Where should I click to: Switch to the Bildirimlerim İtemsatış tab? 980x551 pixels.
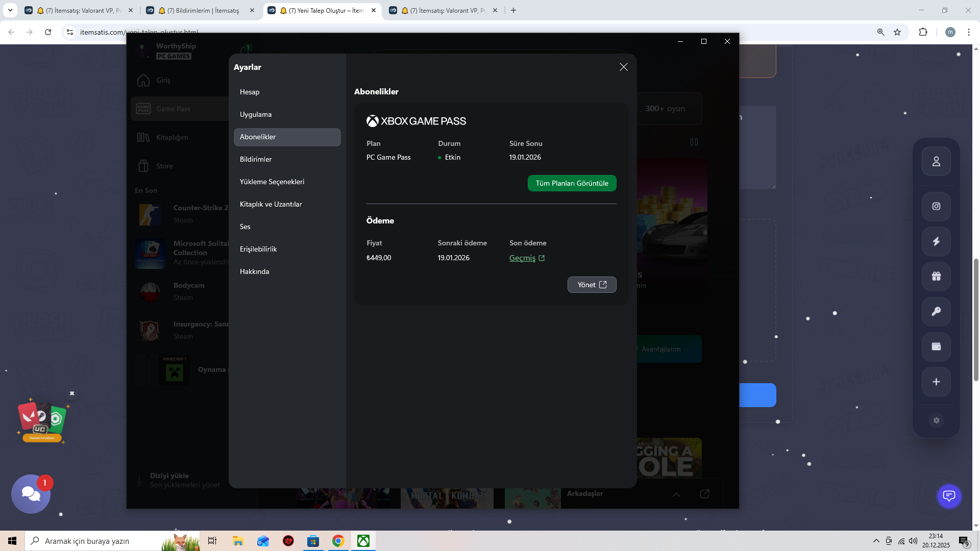click(199, 10)
